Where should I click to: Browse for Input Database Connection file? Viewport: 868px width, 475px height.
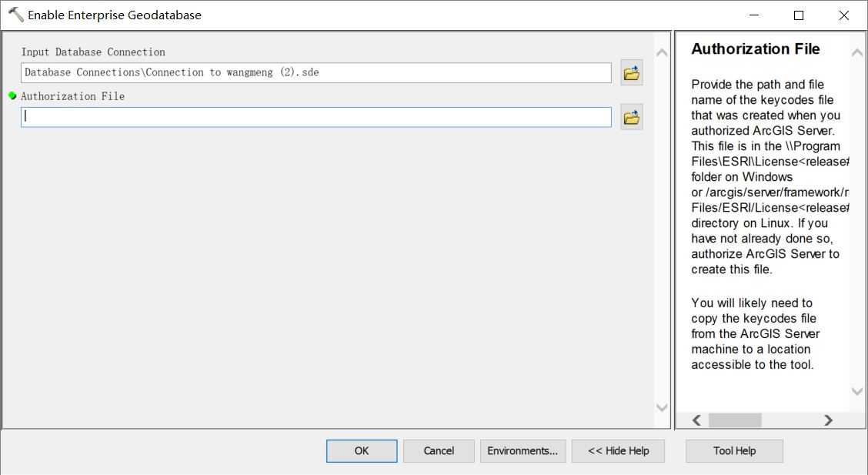tap(632, 72)
